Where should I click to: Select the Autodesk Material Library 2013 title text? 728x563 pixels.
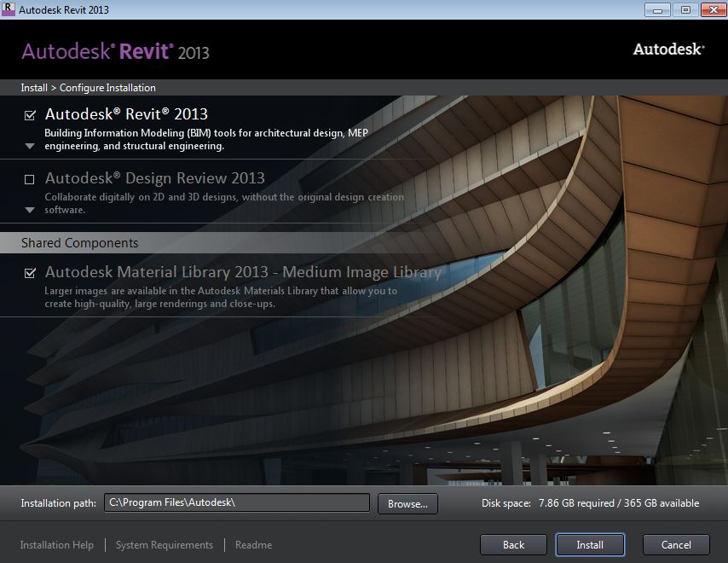(x=245, y=271)
